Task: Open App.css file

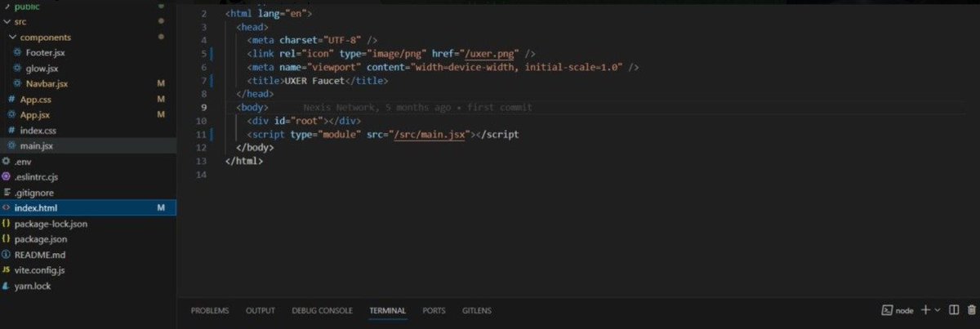Action: click(88, 99)
